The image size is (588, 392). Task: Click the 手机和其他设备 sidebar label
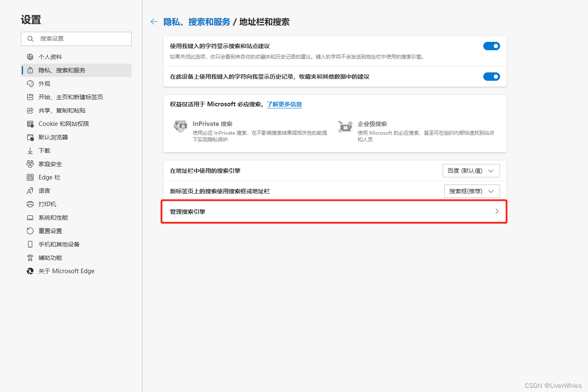point(59,244)
